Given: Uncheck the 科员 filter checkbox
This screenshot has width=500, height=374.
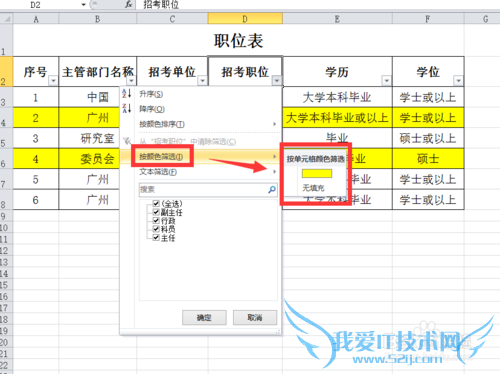Looking at the screenshot, I should [x=156, y=229].
